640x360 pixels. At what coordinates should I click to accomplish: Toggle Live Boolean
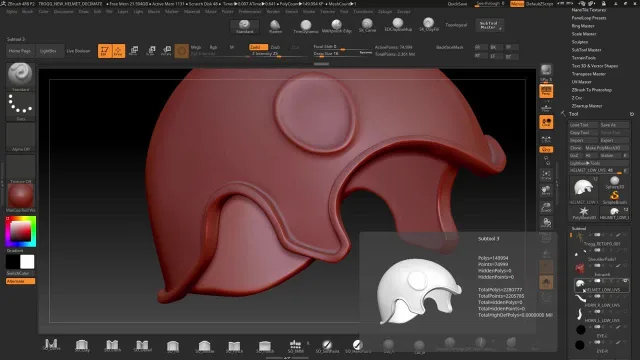[x=78, y=51]
